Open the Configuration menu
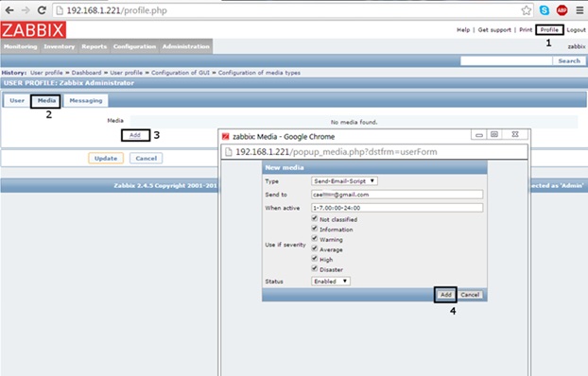The height and width of the screenshot is (376, 588). 134,46
